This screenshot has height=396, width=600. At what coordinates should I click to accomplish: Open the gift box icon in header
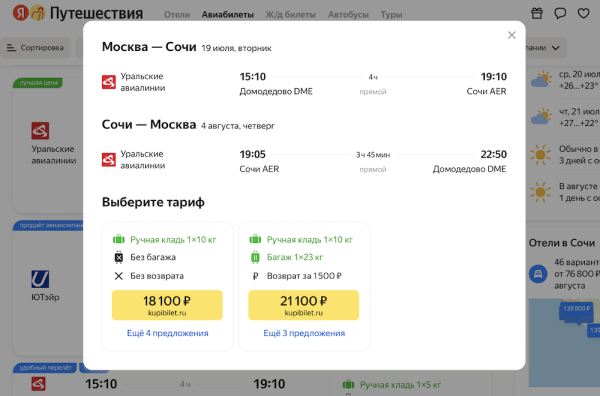(x=537, y=13)
